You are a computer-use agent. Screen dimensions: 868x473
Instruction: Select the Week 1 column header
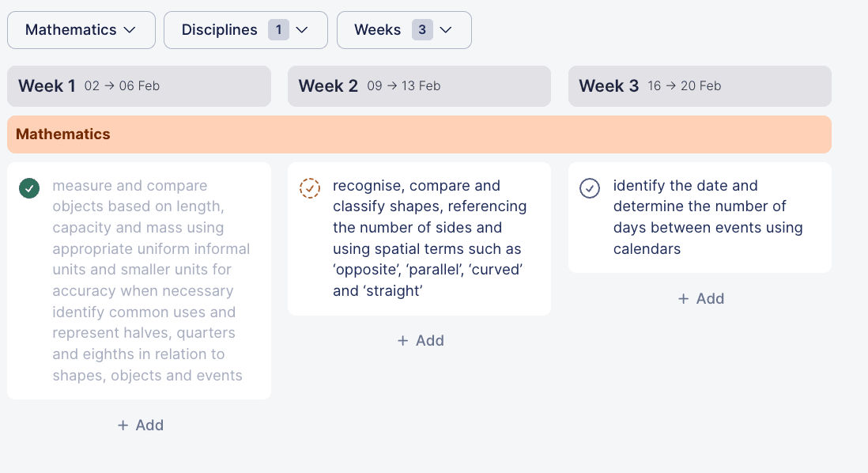(139, 86)
